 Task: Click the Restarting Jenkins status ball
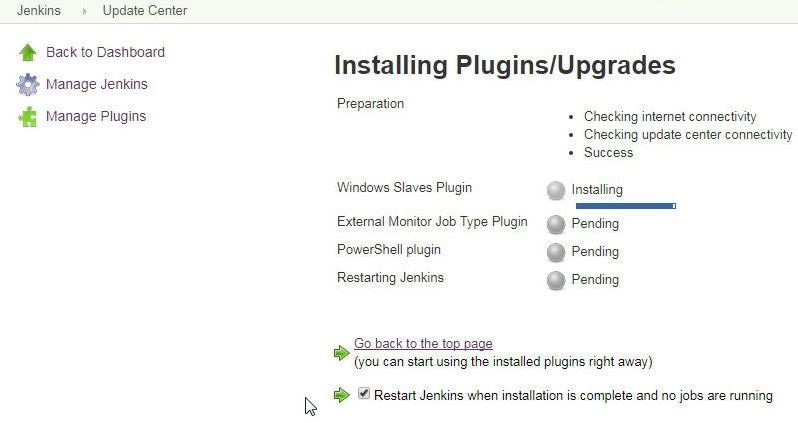[x=556, y=280]
